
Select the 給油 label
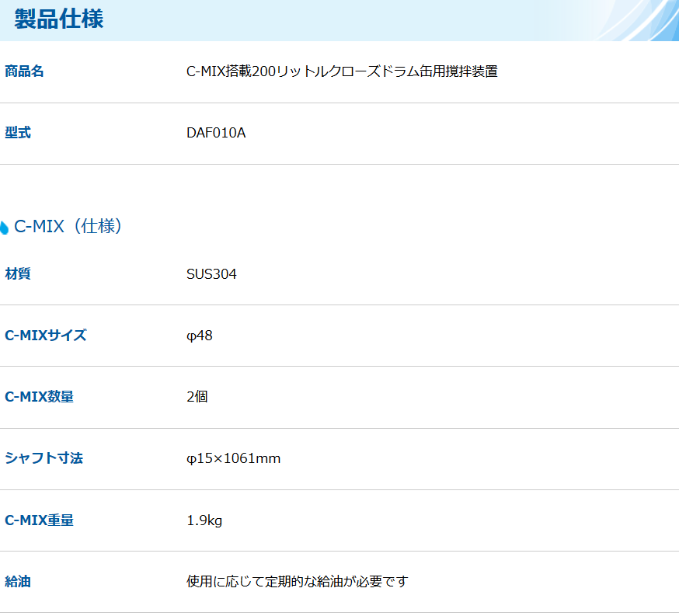tap(18, 581)
